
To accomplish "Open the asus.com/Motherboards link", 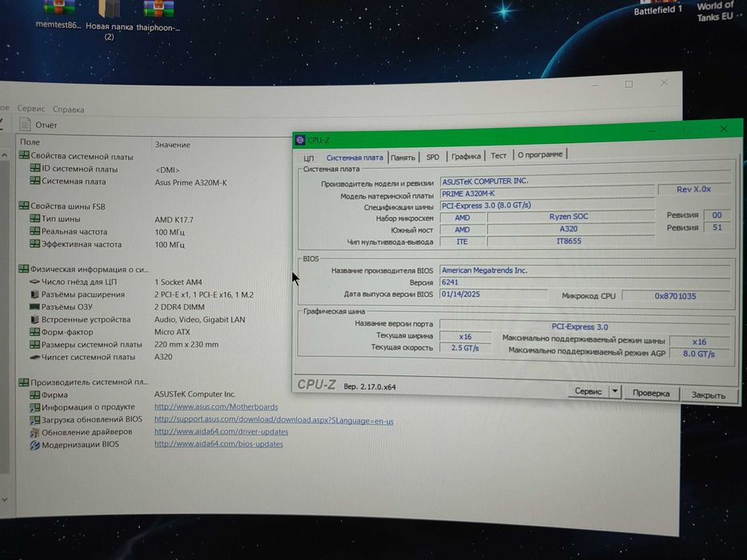I will coord(216,406).
